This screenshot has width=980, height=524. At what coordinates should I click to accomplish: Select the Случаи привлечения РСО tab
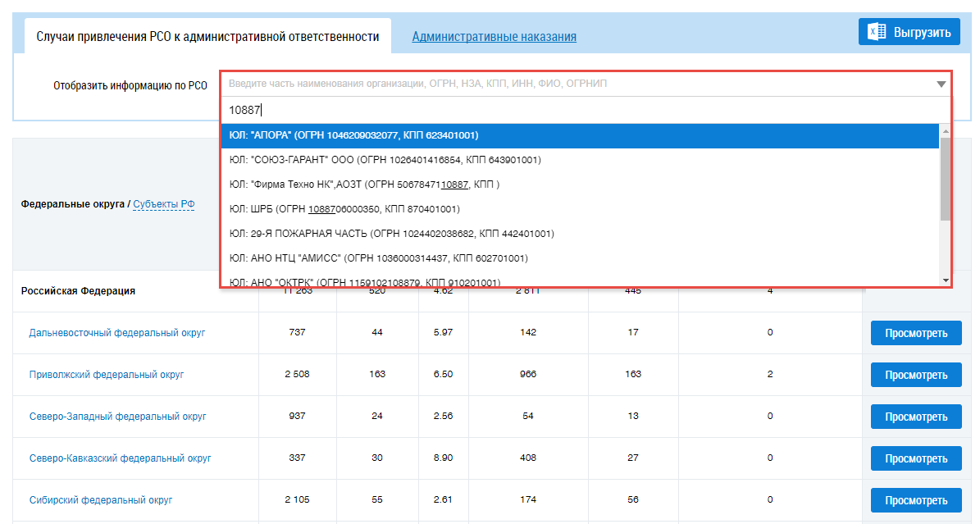[207, 37]
